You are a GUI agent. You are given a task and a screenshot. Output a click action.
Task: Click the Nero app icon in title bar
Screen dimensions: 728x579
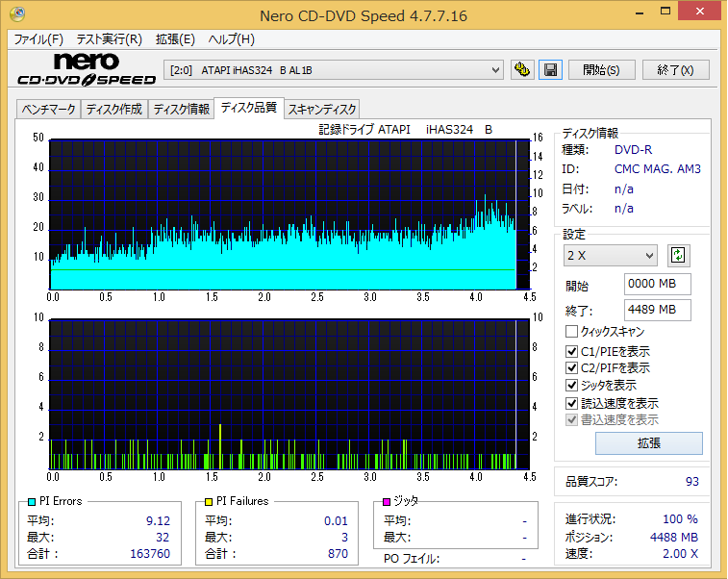tap(17, 13)
